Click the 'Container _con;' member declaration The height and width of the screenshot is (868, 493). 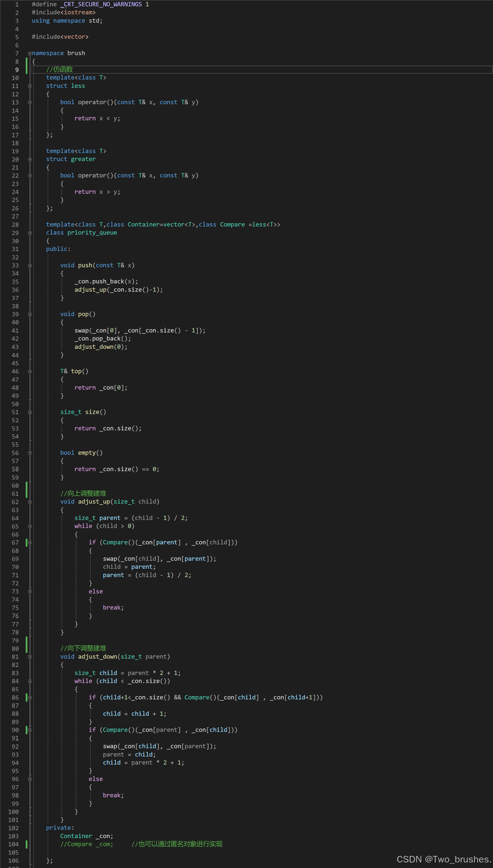click(x=87, y=836)
